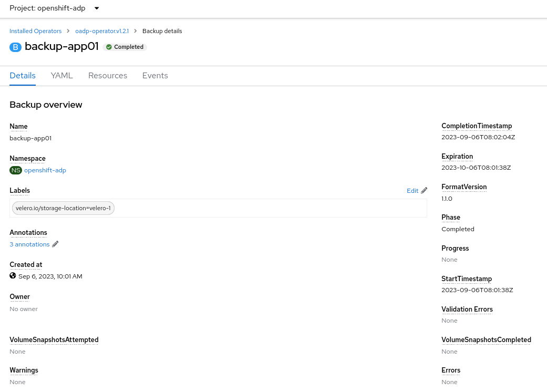Open the Project openshift-adp dropdown

pyautogui.click(x=55, y=8)
